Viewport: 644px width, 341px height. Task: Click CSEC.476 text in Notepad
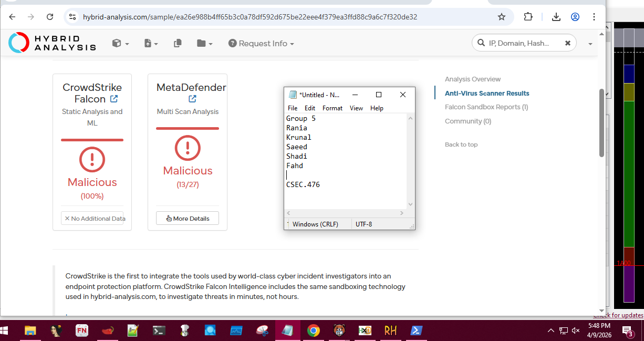[x=303, y=184]
